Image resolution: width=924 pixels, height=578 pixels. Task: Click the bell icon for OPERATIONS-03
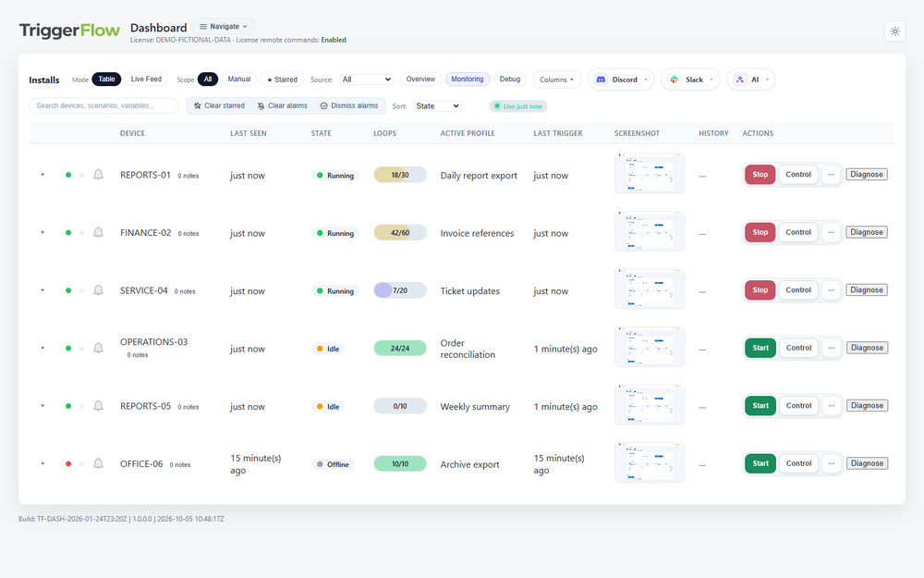99,348
